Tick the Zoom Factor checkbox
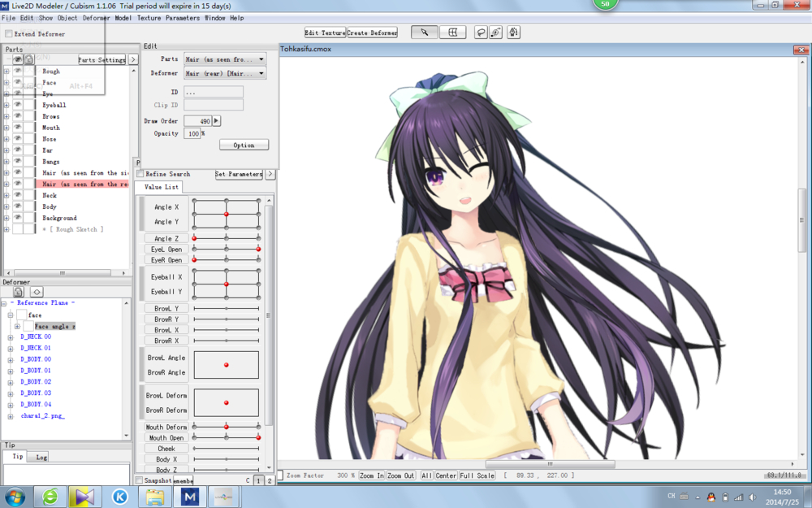 (280, 475)
